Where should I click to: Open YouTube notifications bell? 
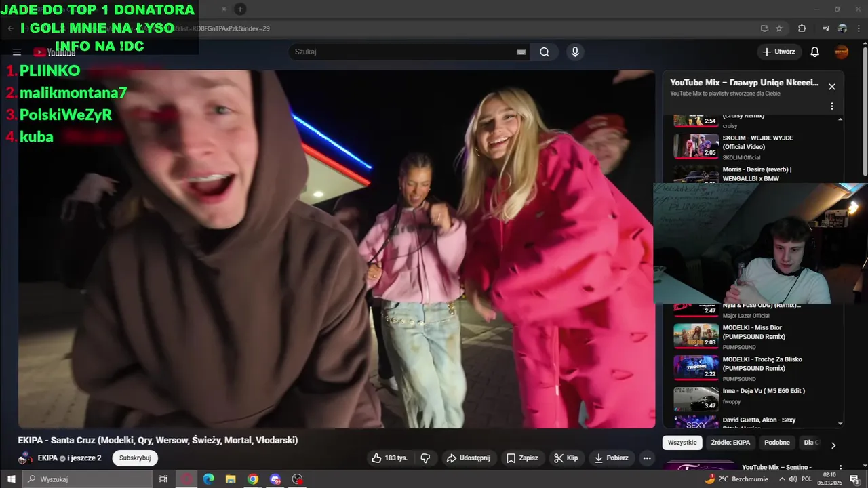[x=815, y=52]
